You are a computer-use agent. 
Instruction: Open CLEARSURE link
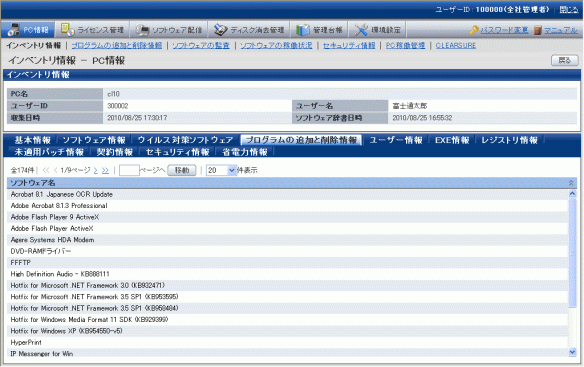click(x=456, y=45)
